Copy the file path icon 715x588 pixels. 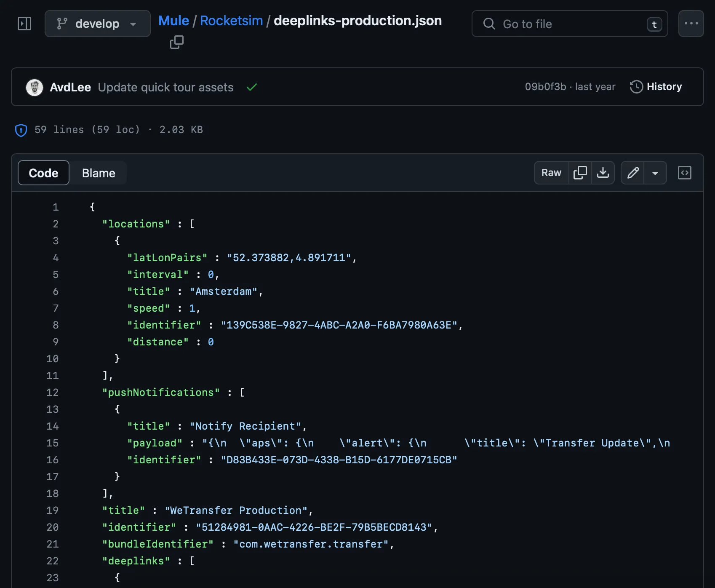pyautogui.click(x=176, y=42)
